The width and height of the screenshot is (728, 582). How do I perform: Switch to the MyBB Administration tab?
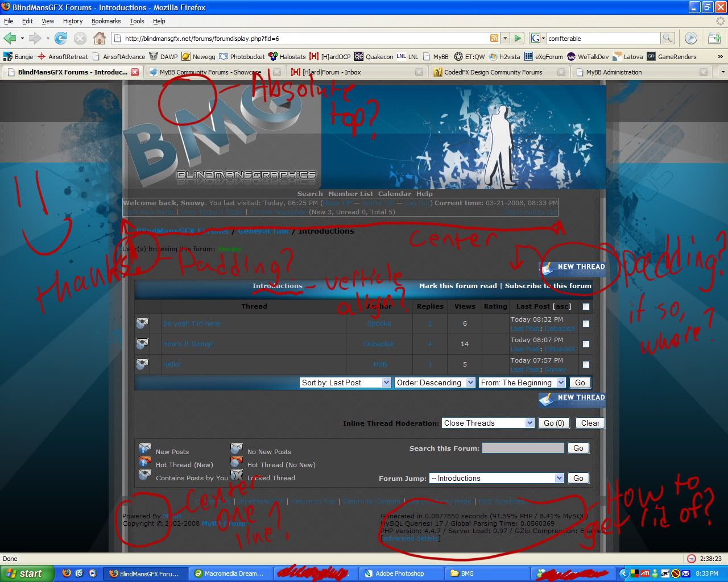(642, 72)
